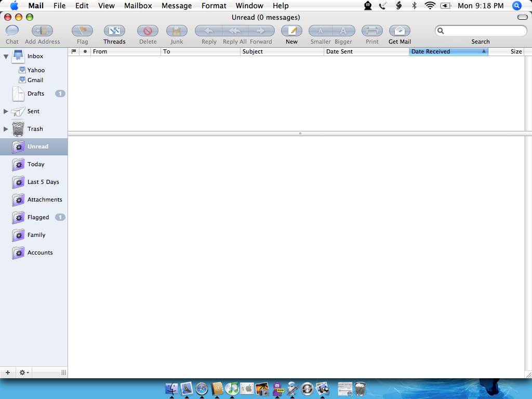Image resolution: width=532 pixels, height=399 pixels.
Task: Open the Today smart mailbox
Action: coord(36,164)
